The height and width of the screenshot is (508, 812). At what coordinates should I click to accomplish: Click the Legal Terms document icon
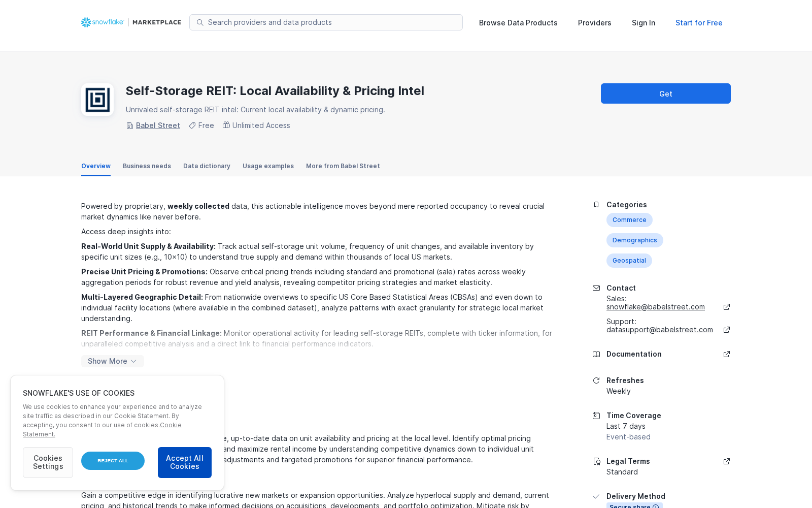click(x=596, y=461)
